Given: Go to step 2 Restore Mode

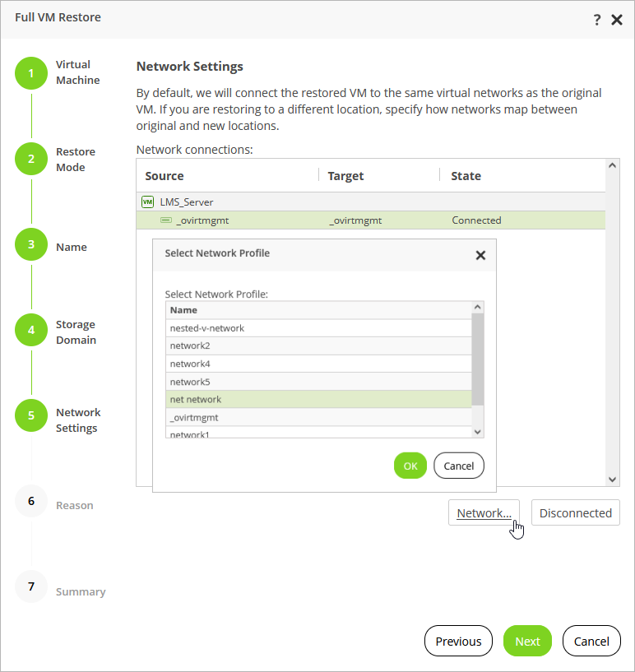Looking at the screenshot, I should tap(31, 159).
